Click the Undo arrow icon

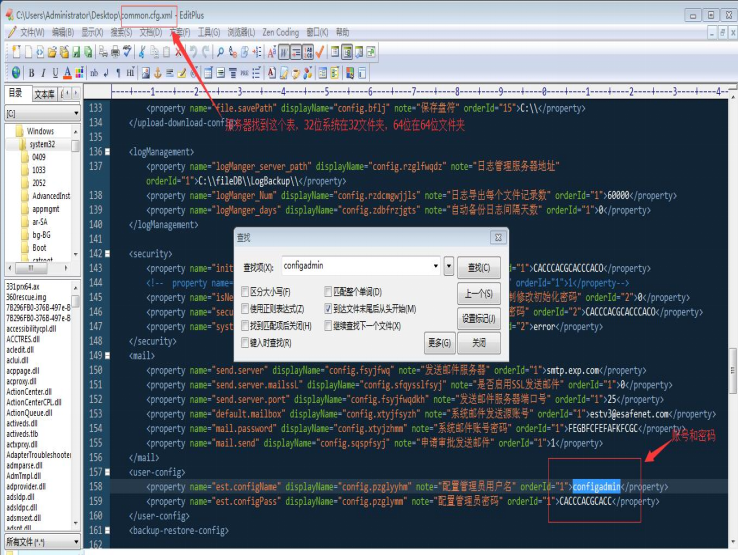click(x=193, y=52)
